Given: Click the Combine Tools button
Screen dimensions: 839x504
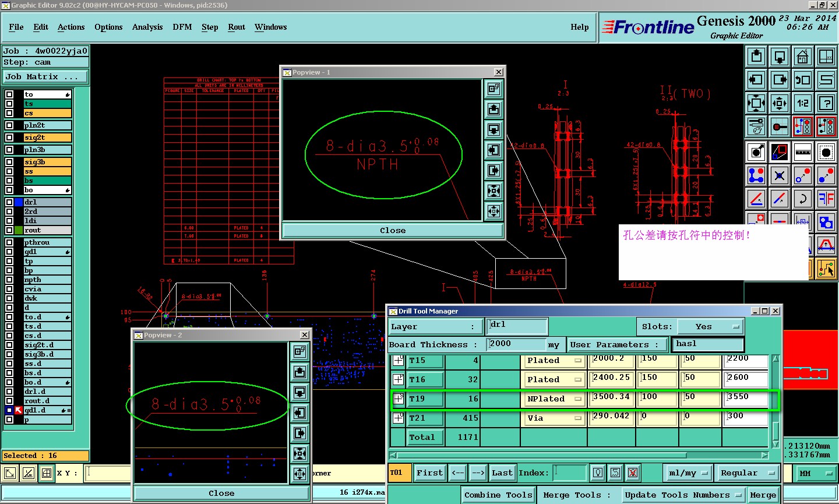Looking at the screenshot, I should (x=498, y=495).
